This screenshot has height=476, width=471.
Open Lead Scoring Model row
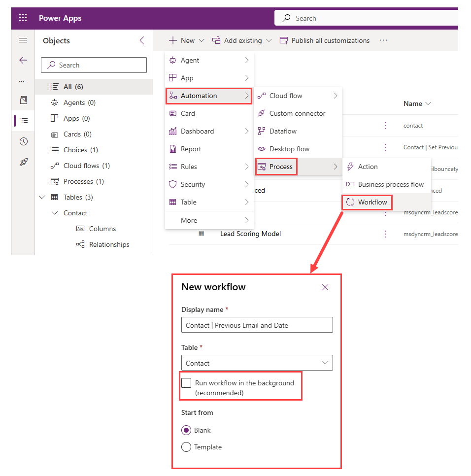(250, 234)
